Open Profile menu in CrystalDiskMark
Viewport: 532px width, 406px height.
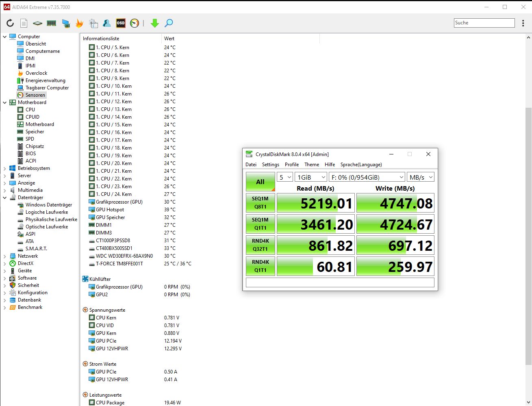coord(292,165)
